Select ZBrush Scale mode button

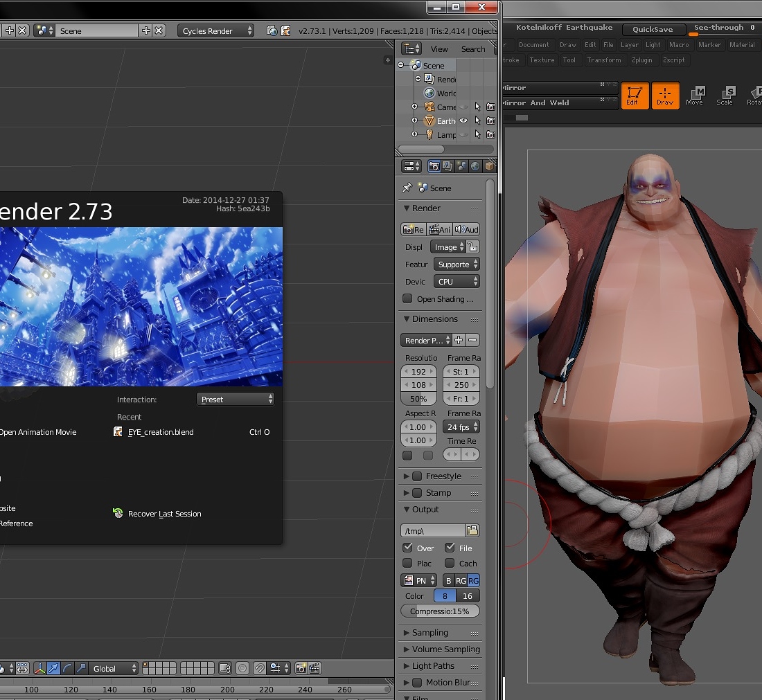click(725, 96)
